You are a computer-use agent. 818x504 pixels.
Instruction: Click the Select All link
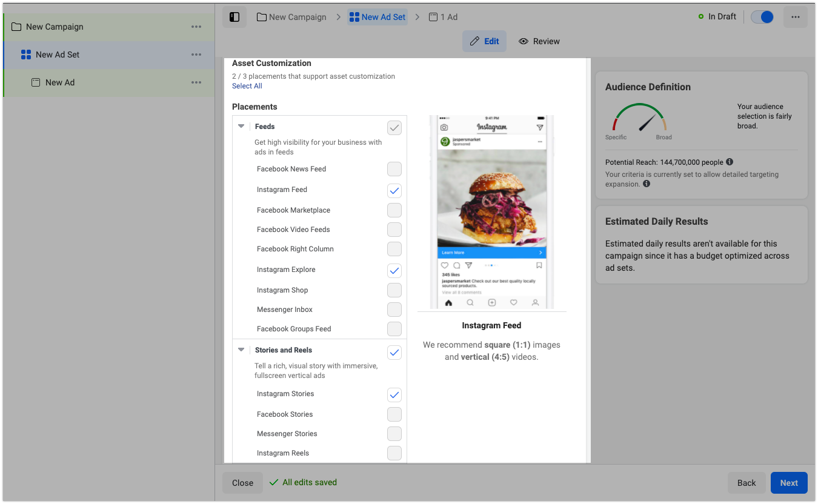point(247,86)
